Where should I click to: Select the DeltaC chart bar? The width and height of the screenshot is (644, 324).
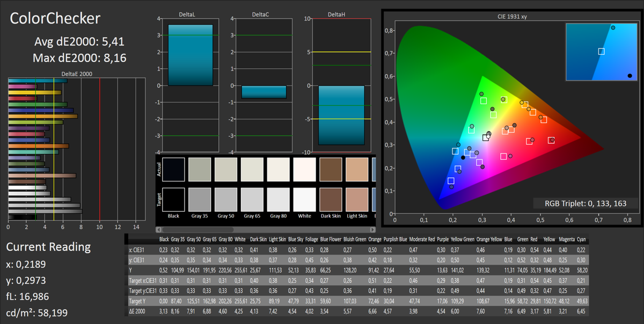[x=264, y=92]
